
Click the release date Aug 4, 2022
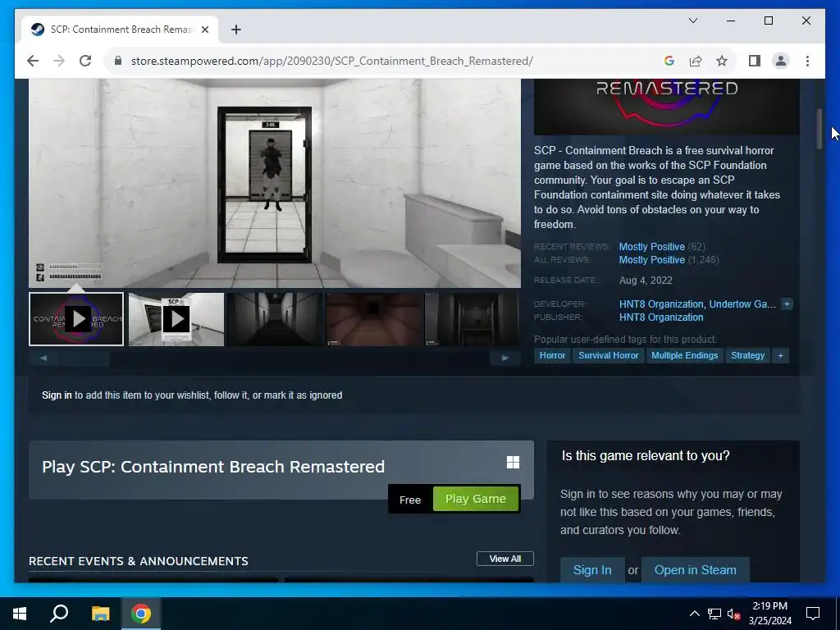click(x=646, y=281)
